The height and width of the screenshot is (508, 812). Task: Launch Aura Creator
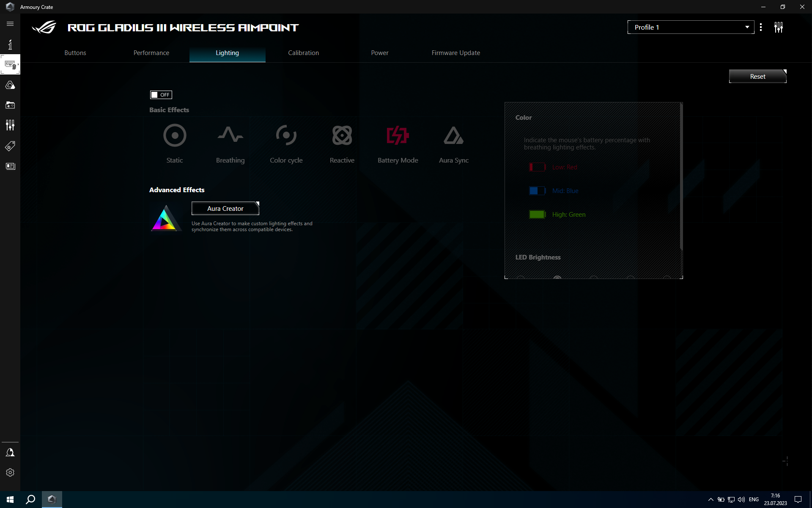point(225,208)
